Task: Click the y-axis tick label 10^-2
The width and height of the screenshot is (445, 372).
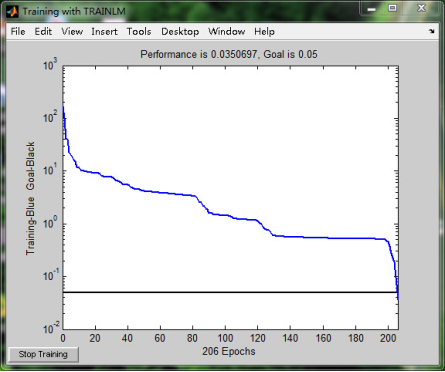Action: [x=51, y=328]
